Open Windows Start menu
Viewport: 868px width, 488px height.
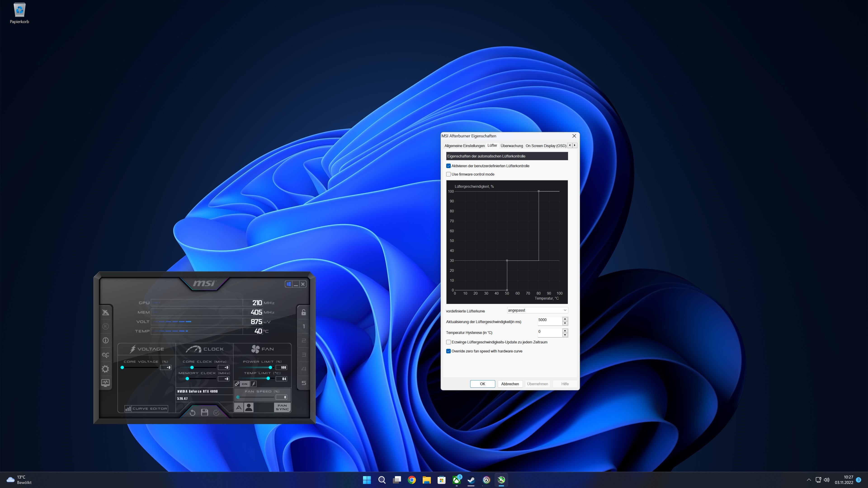click(x=367, y=480)
